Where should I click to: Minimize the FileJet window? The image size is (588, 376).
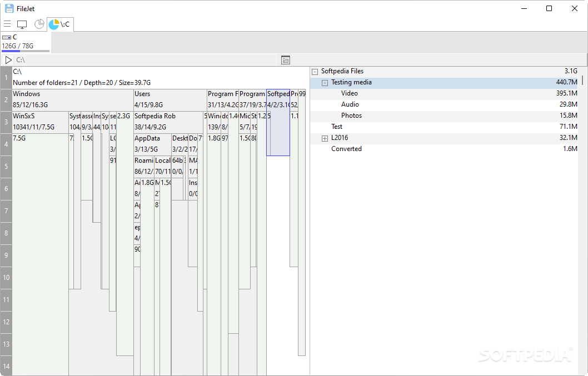point(524,8)
